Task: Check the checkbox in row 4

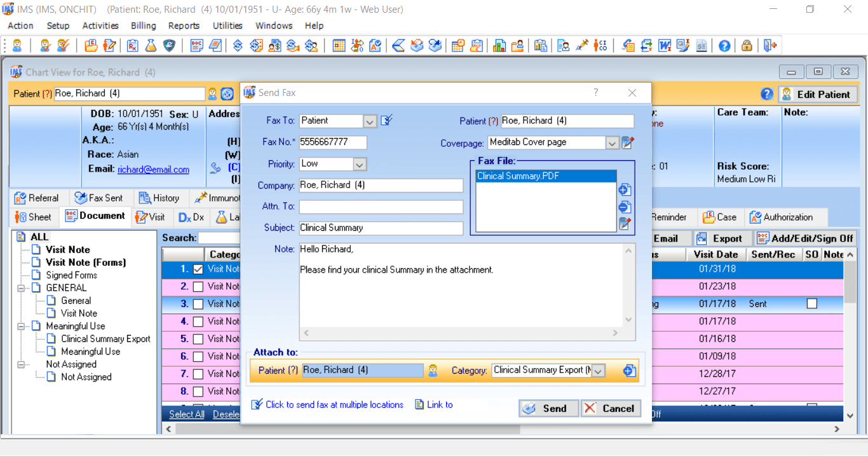Action: click(198, 322)
